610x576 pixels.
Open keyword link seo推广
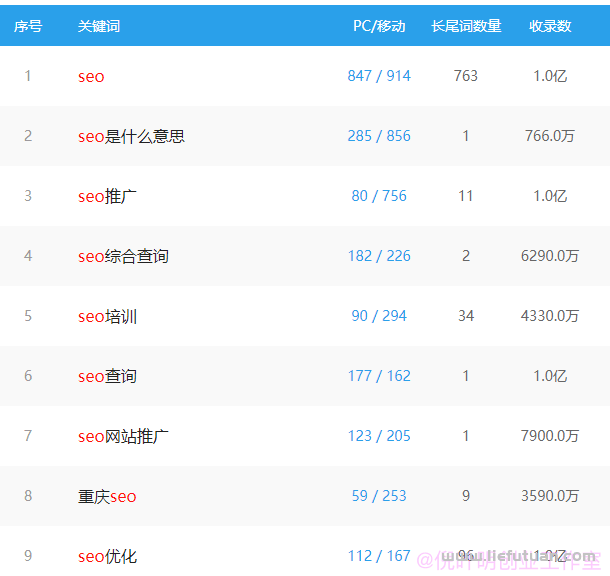point(107,196)
